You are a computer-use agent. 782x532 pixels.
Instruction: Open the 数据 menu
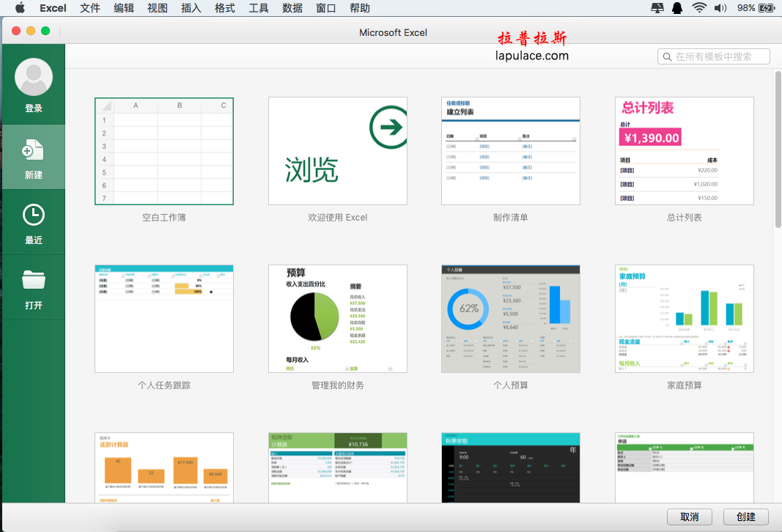coord(292,8)
